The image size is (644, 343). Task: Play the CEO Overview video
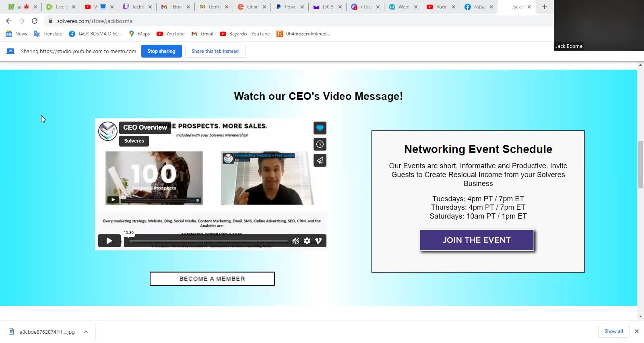109,241
